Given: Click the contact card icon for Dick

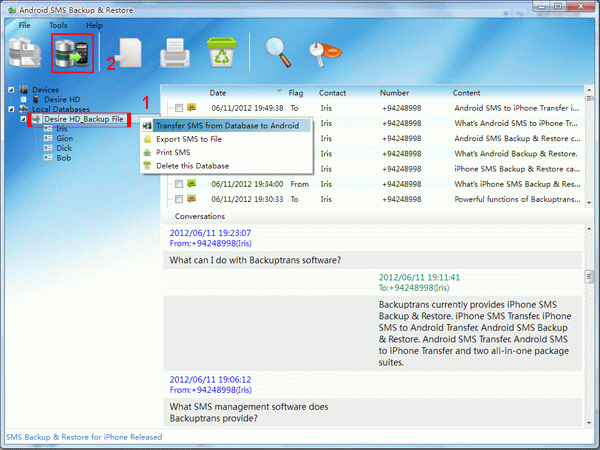Looking at the screenshot, I should (x=48, y=148).
